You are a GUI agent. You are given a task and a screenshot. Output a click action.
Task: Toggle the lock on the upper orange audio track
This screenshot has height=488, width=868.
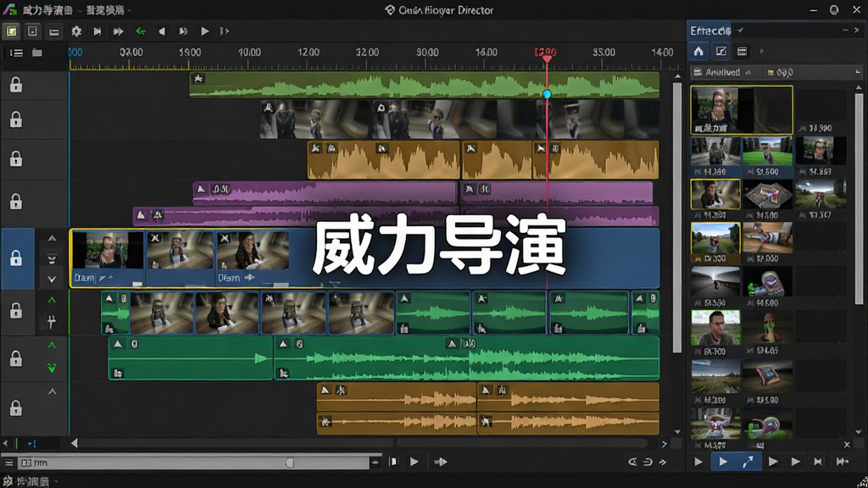(x=16, y=158)
